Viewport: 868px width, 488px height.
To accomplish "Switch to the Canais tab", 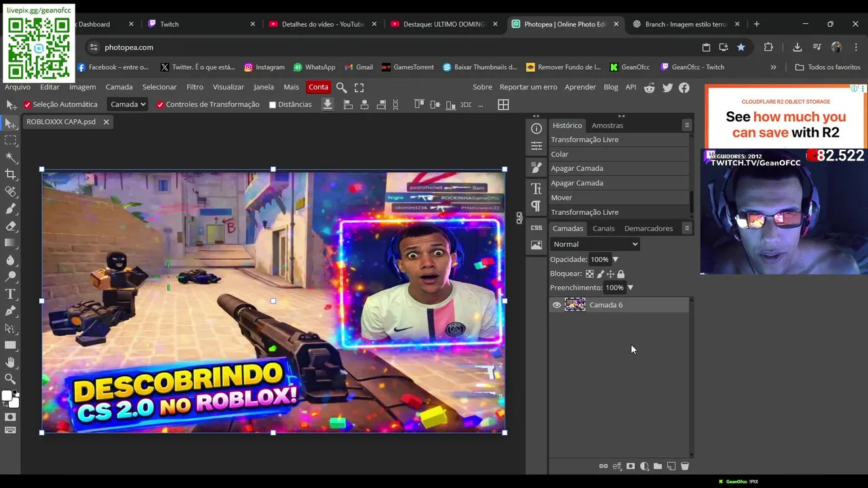I will pos(604,228).
